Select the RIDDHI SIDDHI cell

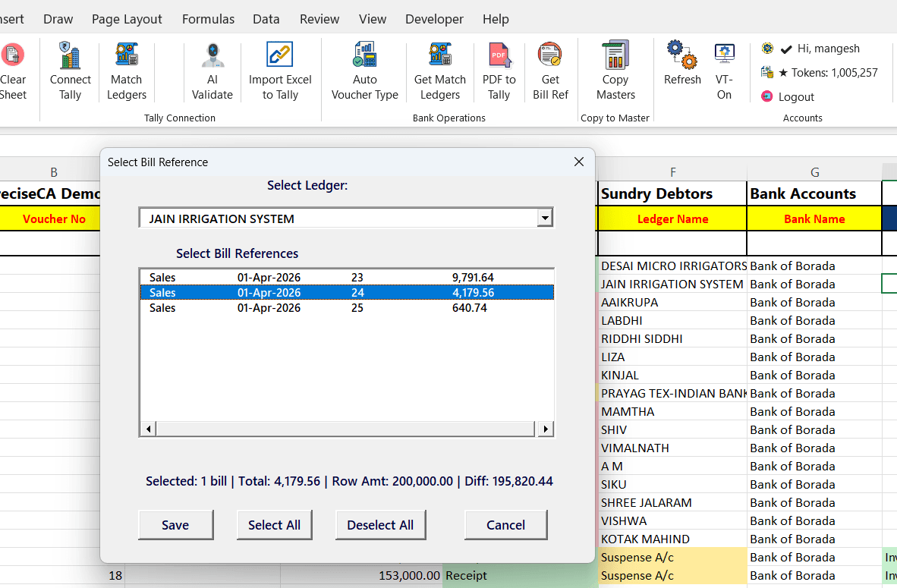[672, 338]
